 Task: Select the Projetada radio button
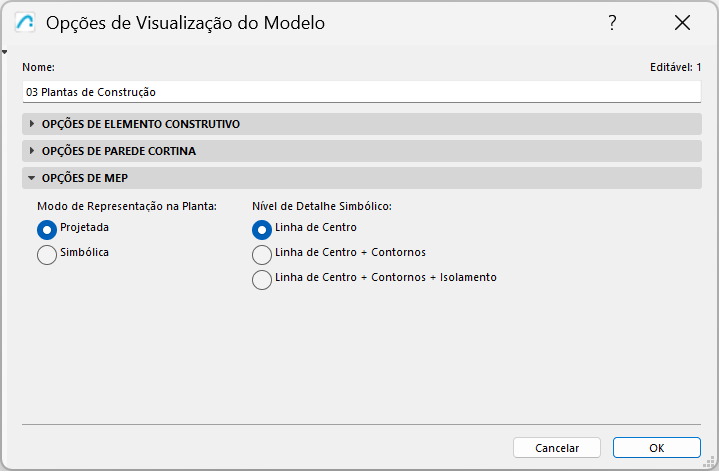point(47,228)
